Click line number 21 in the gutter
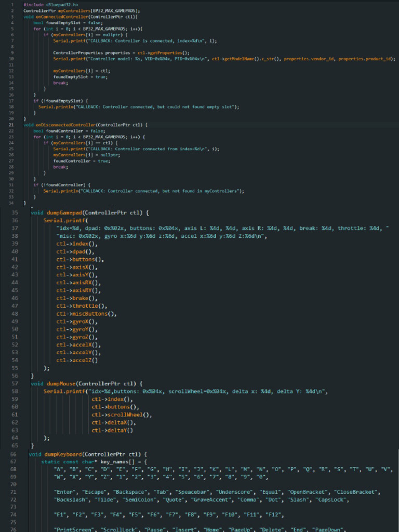The image size is (399, 532). 11,125
